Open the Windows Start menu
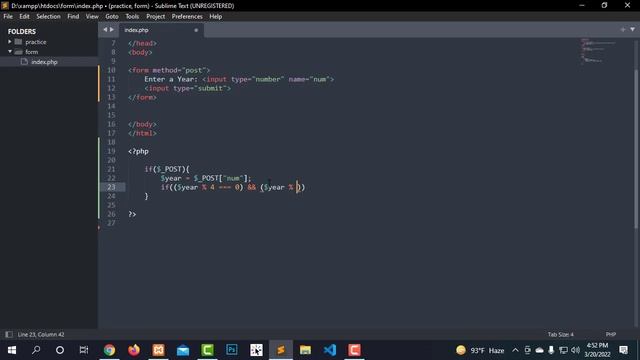The width and height of the screenshot is (640, 360). pos(12,350)
